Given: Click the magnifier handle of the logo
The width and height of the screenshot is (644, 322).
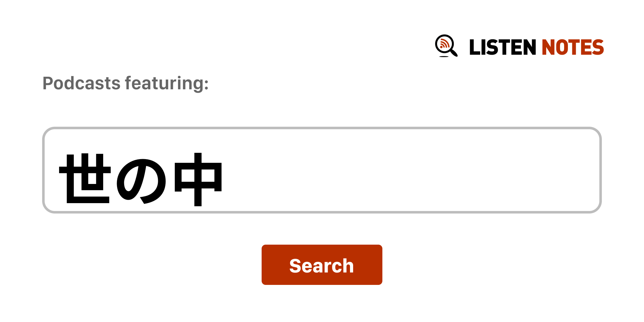Looking at the screenshot, I should [454, 53].
